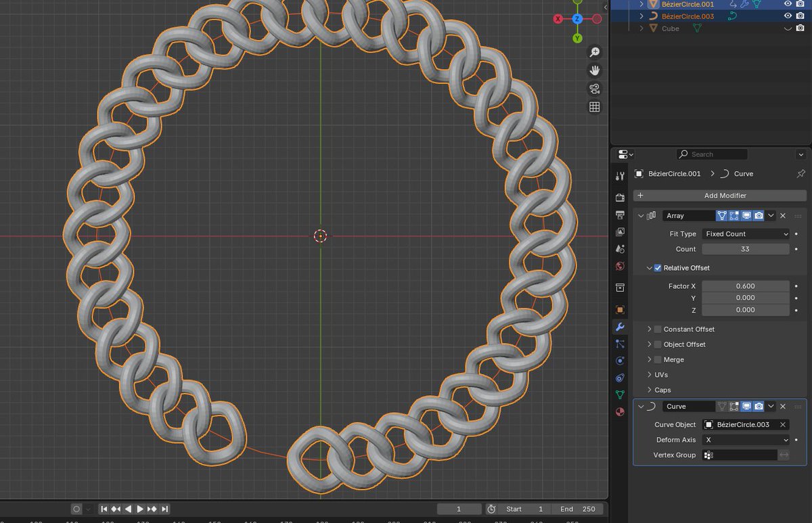Open the Output properties tab
This screenshot has width=812, height=523.
coord(620,214)
